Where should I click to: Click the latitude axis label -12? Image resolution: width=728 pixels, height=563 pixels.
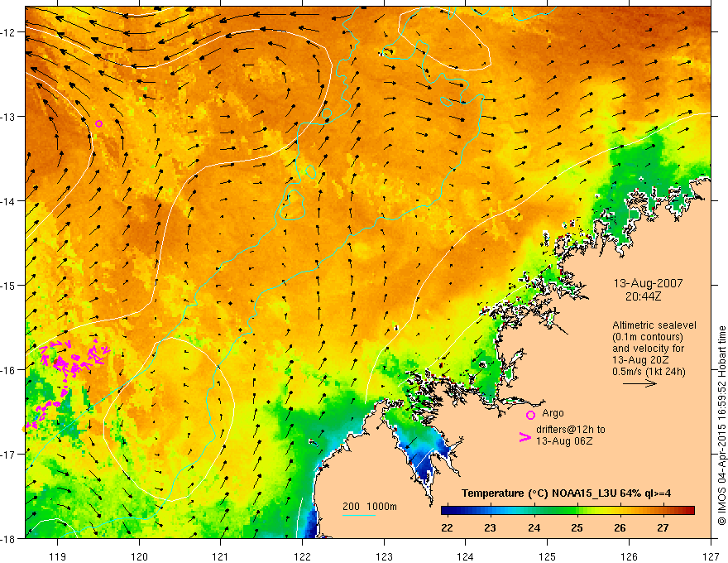click(x=9, y=32)
